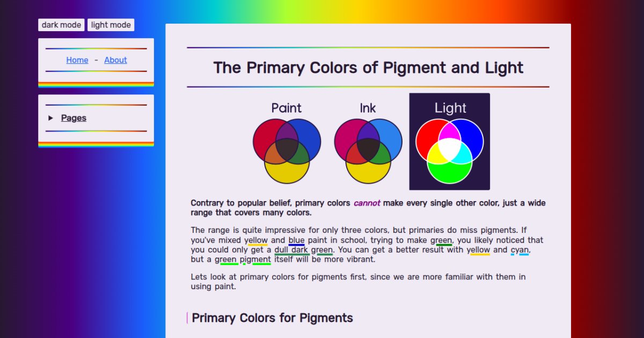Click the underlined word 'cyan'

(520, 250)
